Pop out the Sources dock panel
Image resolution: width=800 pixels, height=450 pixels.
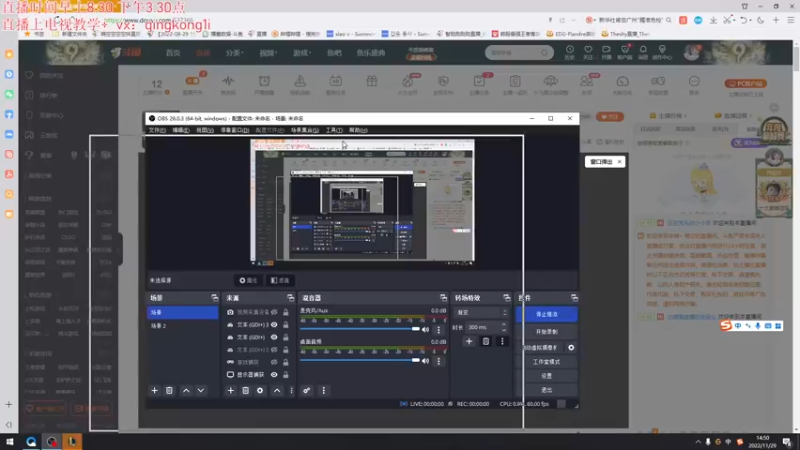pos(290,297)
